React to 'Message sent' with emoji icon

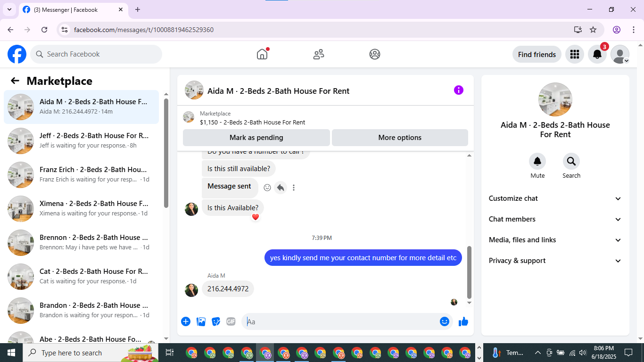click(x=267, y=188)
